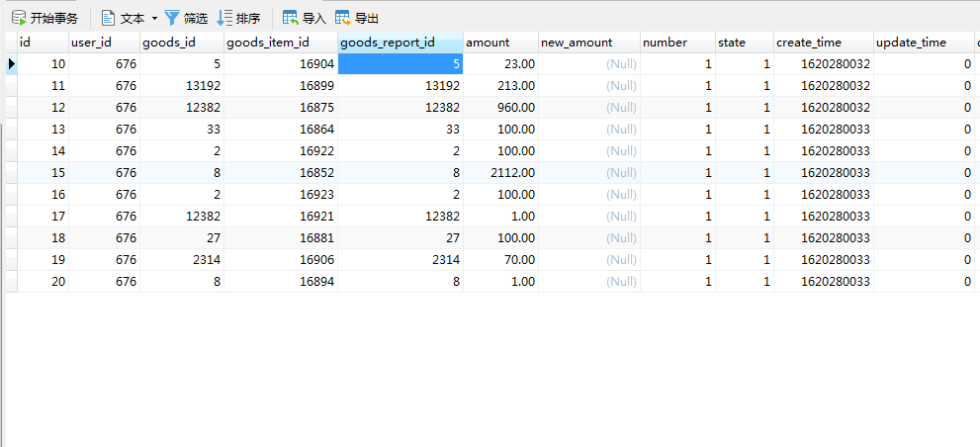Click id cell 20

[44, 281]
